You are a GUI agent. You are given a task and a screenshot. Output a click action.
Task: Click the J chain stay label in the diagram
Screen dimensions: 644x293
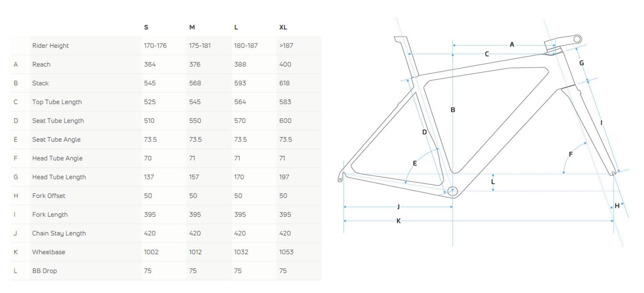coord(398,207)
